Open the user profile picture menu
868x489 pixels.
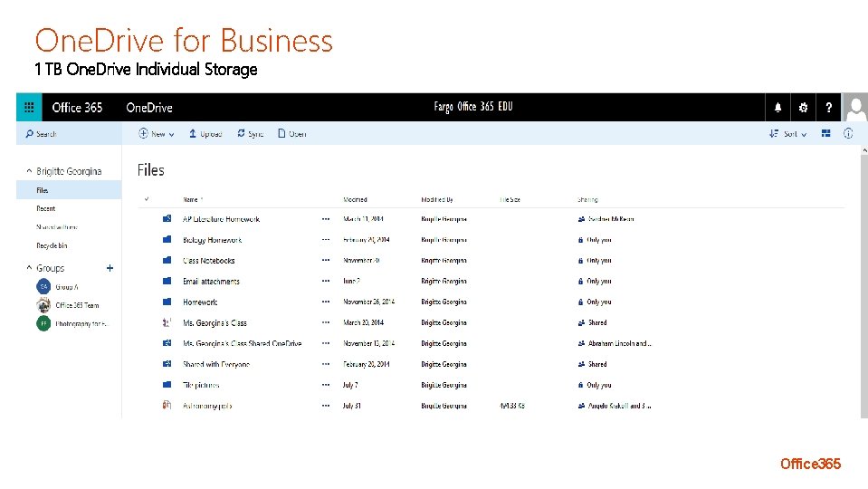[x=855, y=108]
